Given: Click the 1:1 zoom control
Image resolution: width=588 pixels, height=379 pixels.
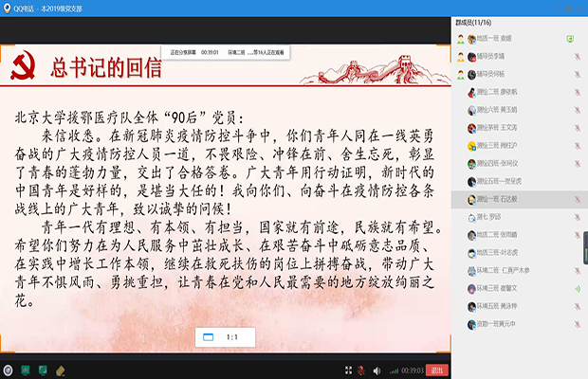Looking at the screenshot, I should pyautogui.click(x=228, y=336).
